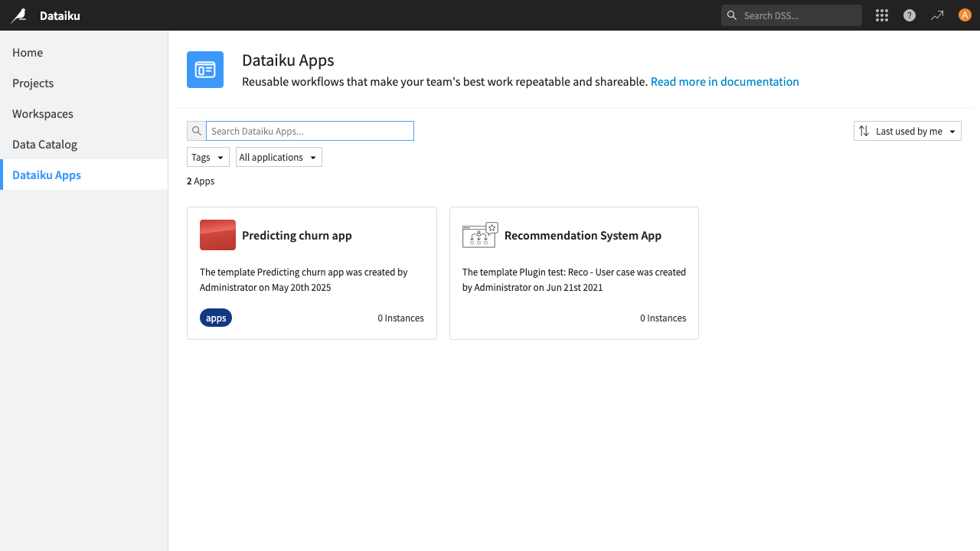Click the activity trend arrow icon
Viewport: 980px width, 551px height.
(x=937, y=15)
